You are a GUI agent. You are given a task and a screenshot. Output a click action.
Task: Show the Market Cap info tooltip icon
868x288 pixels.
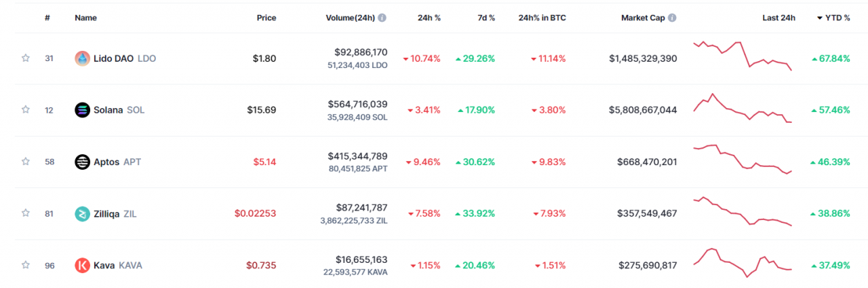671,18
